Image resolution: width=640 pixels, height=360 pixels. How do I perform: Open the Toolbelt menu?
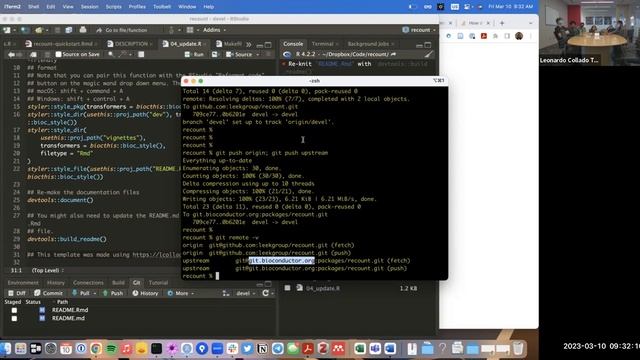(162, 7)
